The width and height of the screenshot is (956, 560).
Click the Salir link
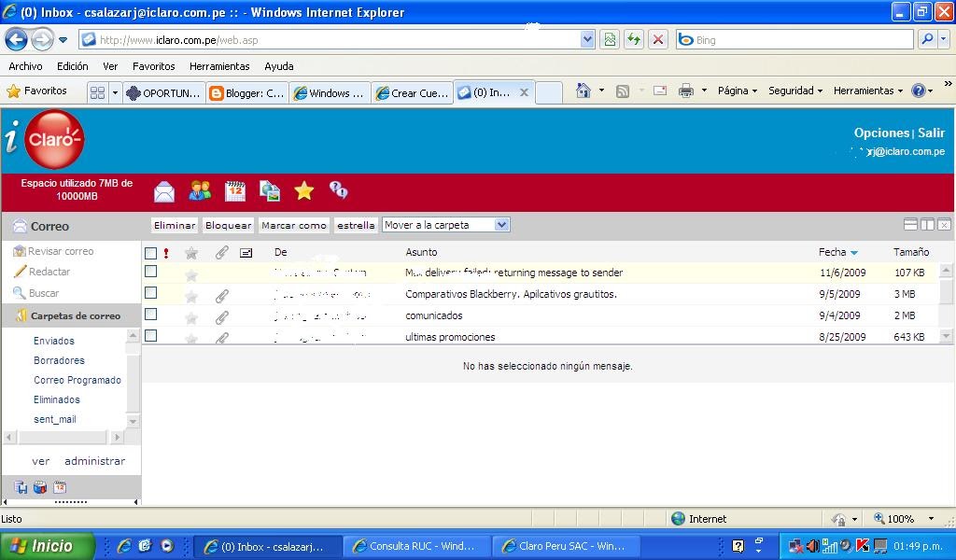931,133
